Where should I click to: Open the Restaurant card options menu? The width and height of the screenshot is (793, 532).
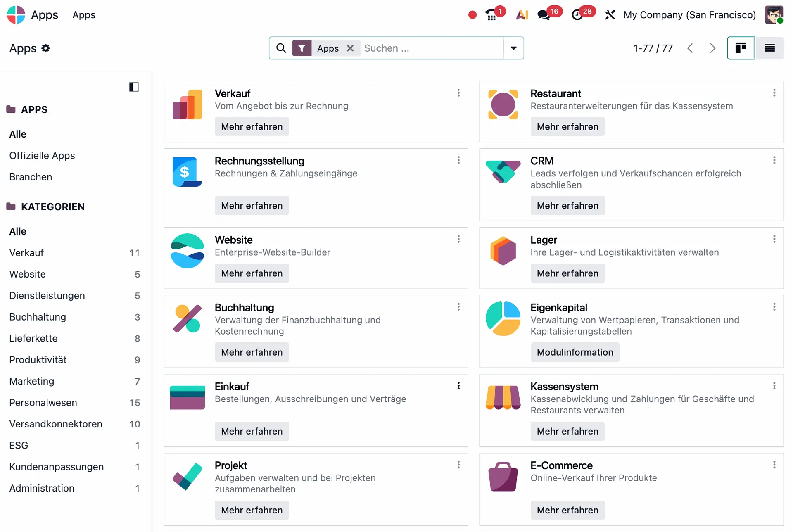tap(774, 93)
